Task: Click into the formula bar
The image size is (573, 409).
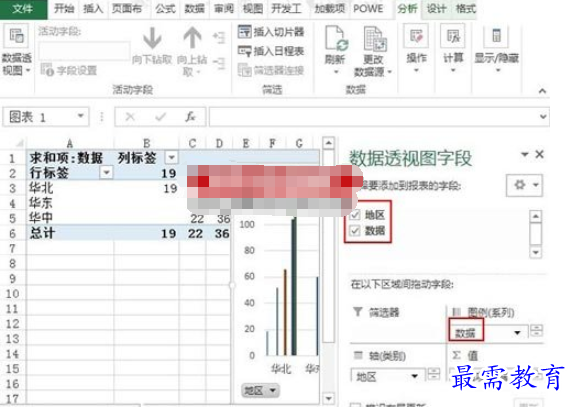Action: pyautogui.click(x=373, y=117)
